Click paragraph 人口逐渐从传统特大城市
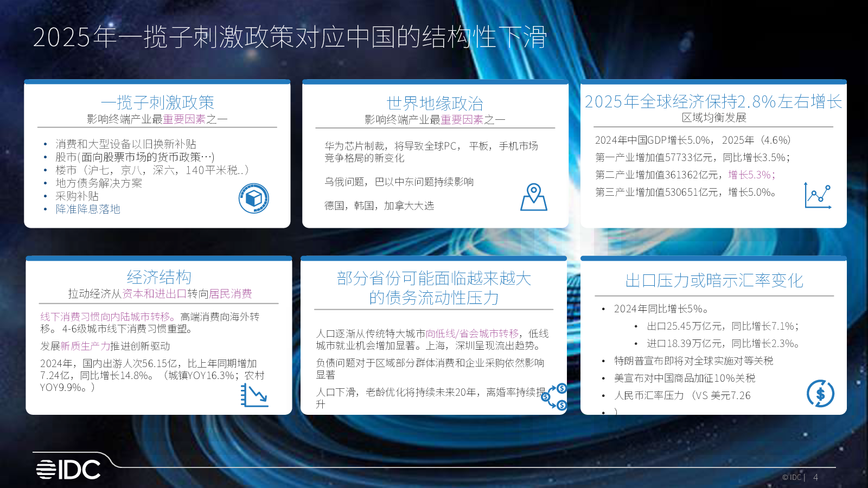Screen dimensions: 868x488 click(432, 339)
